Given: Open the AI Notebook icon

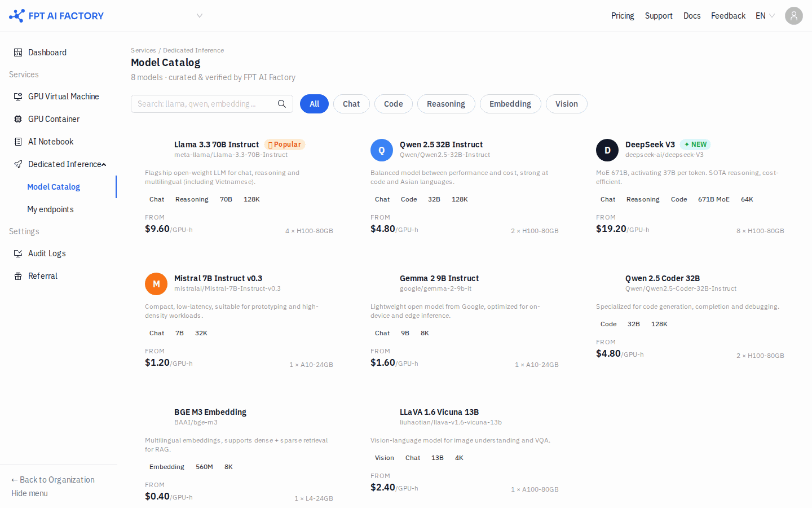Looking at the screenshot, I should (18, 142).
